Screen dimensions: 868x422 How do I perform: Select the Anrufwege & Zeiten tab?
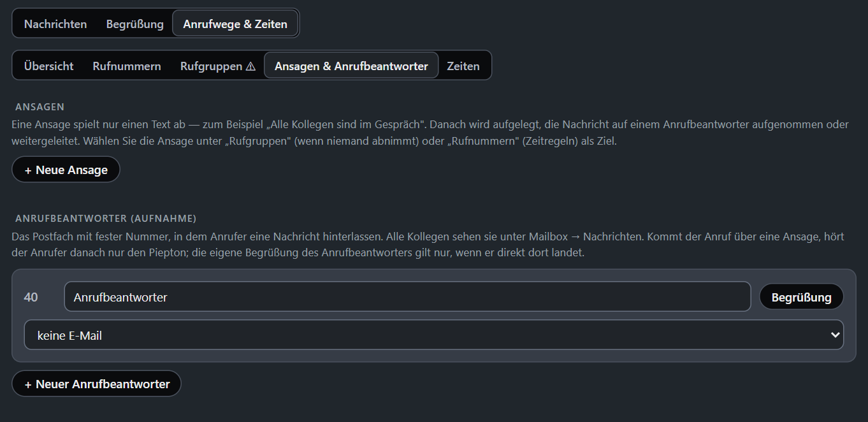click(x=235, y=24)
